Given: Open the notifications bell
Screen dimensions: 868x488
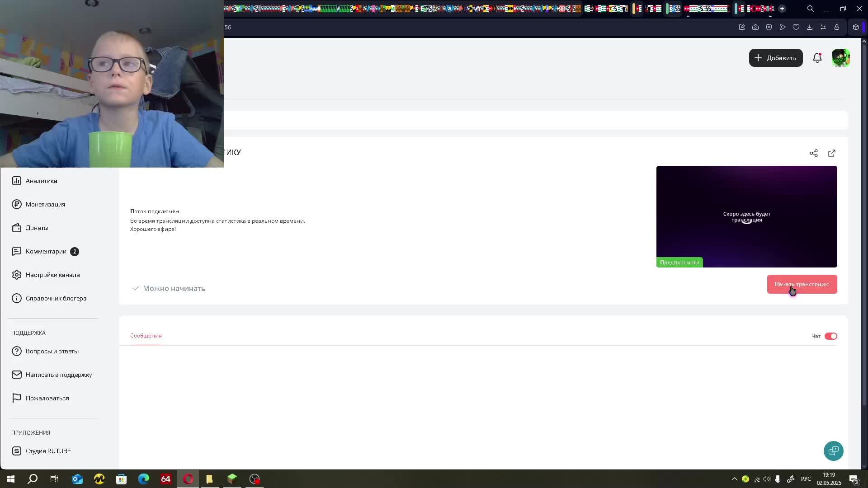Looking at the screenshot, I should [x=817, y=58].
